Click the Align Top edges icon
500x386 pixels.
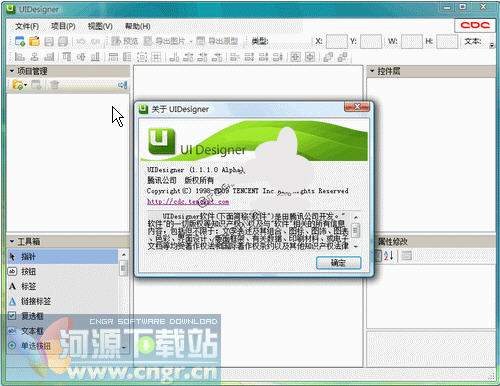coord(67,57)
